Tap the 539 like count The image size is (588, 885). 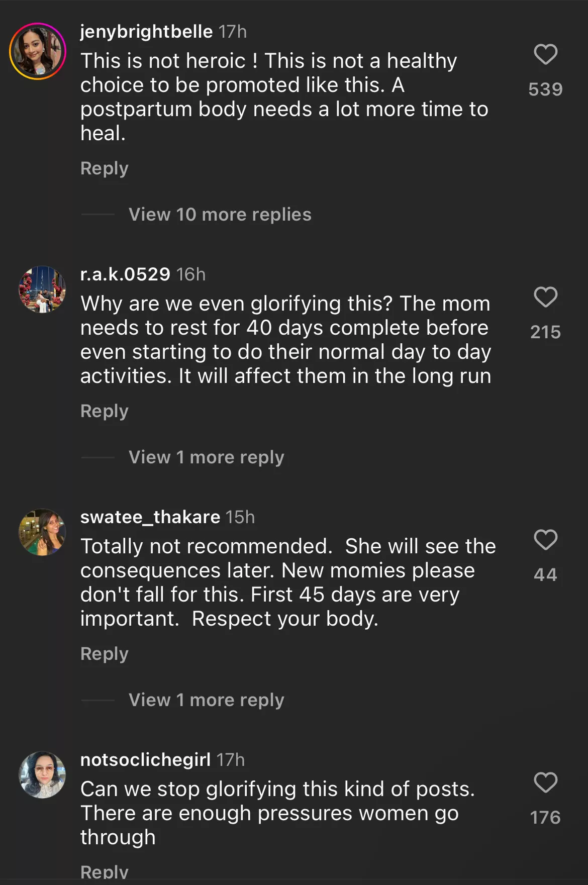pyautogui.click(x=545, y=89)
